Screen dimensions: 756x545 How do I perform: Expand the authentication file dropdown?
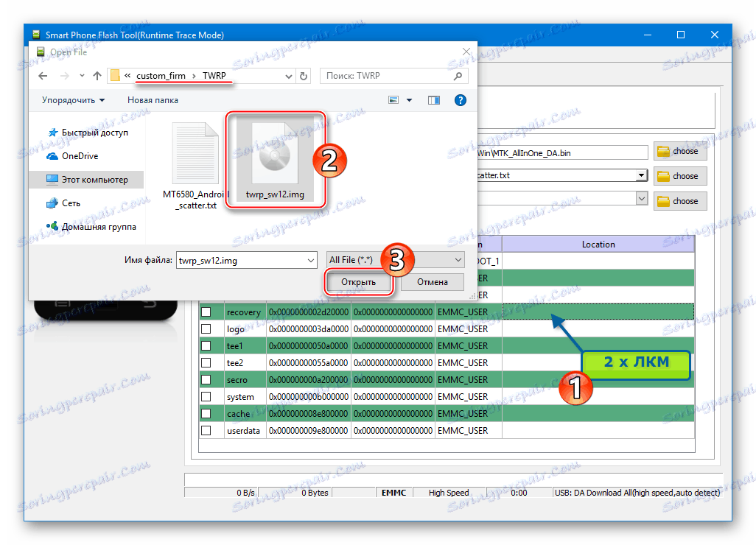coord(641,198)
